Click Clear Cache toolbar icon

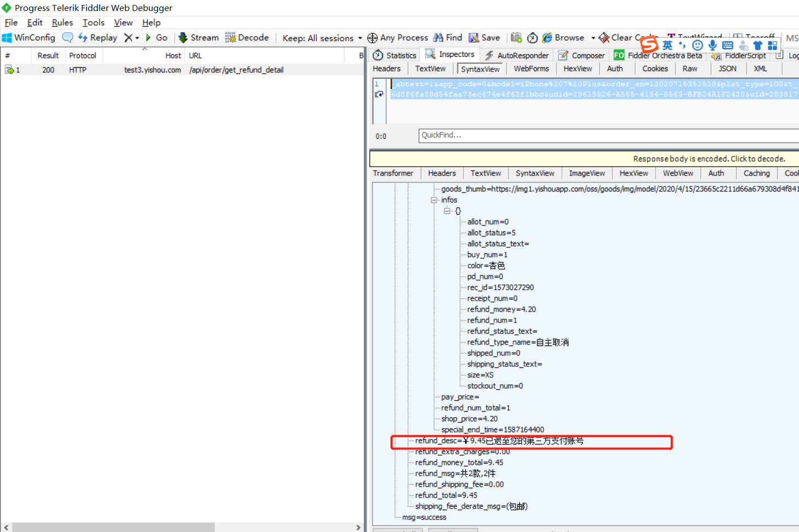click(604, 38)
